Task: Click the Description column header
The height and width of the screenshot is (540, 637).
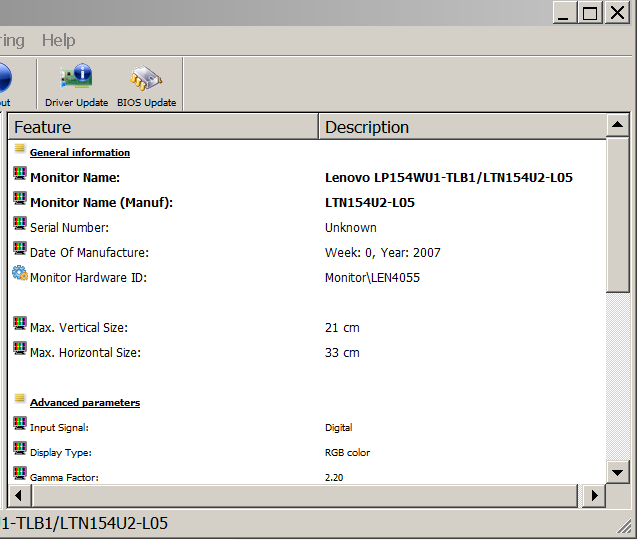Action: [x=463, y=127]
